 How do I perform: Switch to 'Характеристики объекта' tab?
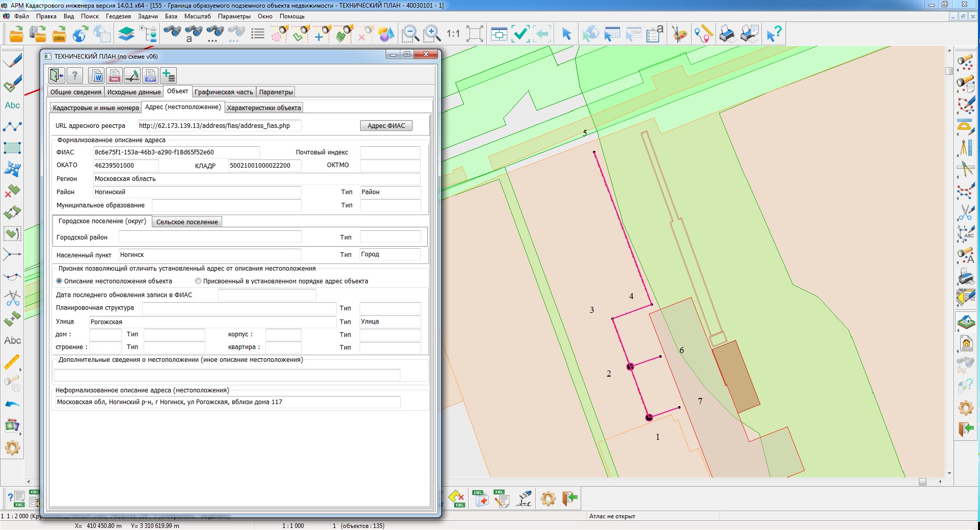point(264,108)
